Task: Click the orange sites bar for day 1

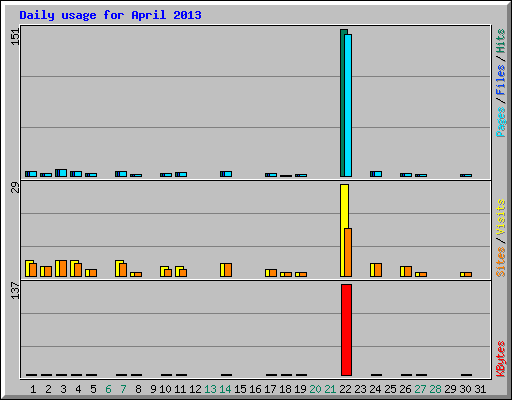Action: coord(33,270)
